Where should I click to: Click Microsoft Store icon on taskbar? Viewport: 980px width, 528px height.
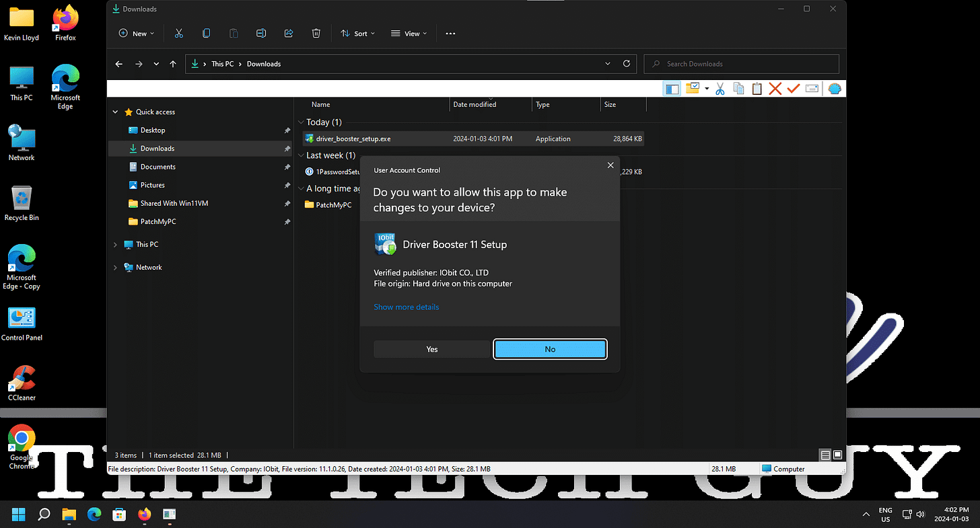click(119, 515)
